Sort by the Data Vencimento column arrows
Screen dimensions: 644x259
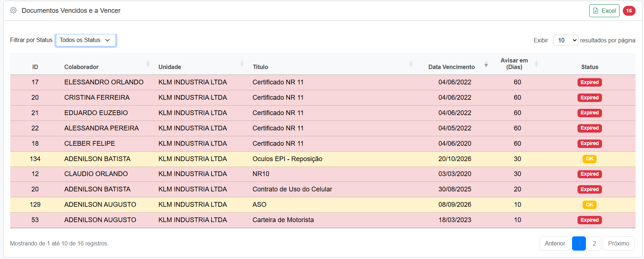tap(486, 65)
